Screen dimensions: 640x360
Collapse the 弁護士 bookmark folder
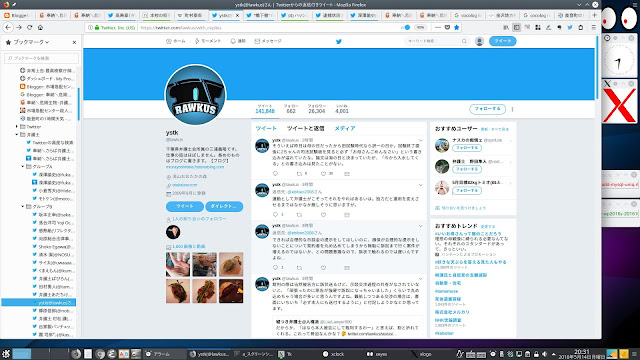coord(17,134)
